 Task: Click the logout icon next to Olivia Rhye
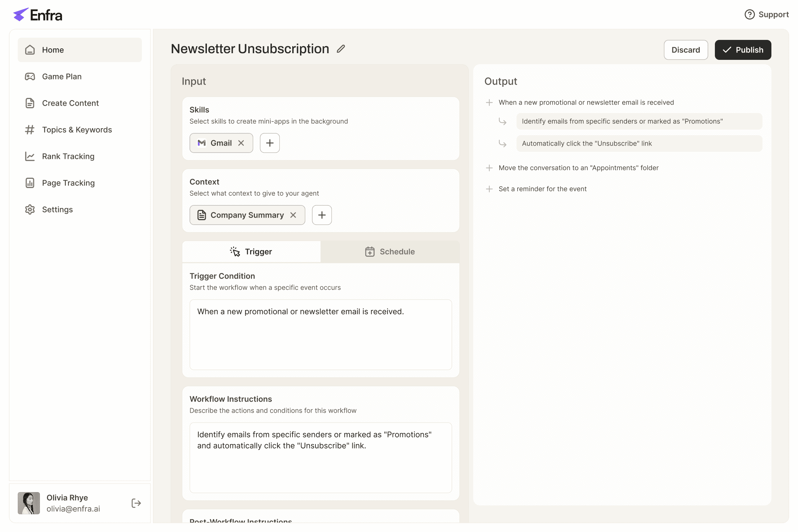[136, 503]
